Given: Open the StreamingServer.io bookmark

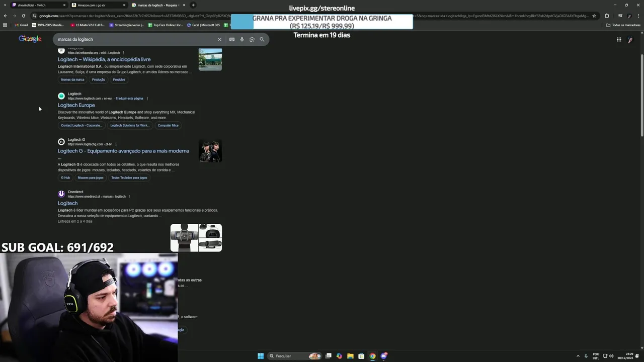Looking at the screenshot, I should [127, 25].
